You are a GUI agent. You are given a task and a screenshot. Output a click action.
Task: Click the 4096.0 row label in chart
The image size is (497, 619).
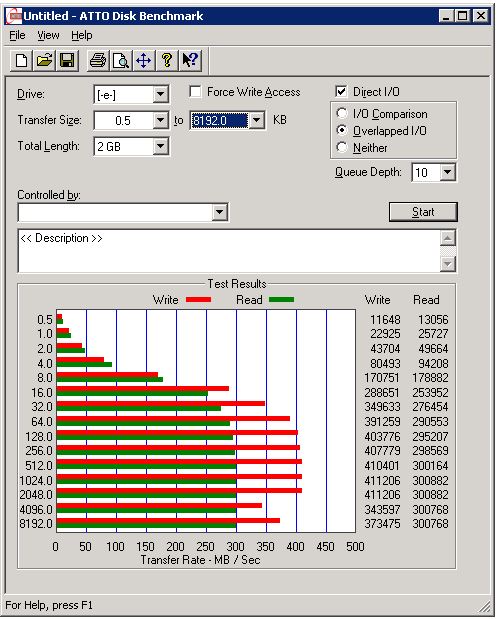coord(36,510)
